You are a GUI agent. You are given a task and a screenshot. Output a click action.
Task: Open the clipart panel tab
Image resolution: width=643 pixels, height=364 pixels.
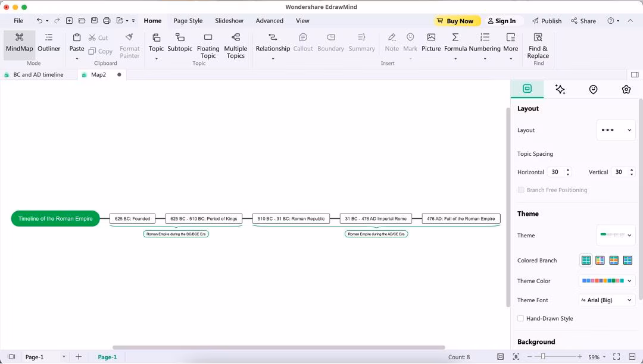coord(626,89)
